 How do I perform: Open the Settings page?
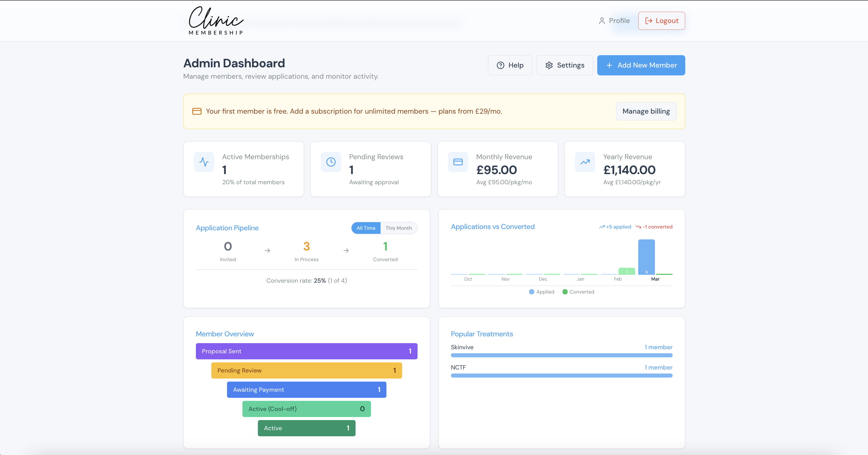pyautogui.click(x=564, y=65)
